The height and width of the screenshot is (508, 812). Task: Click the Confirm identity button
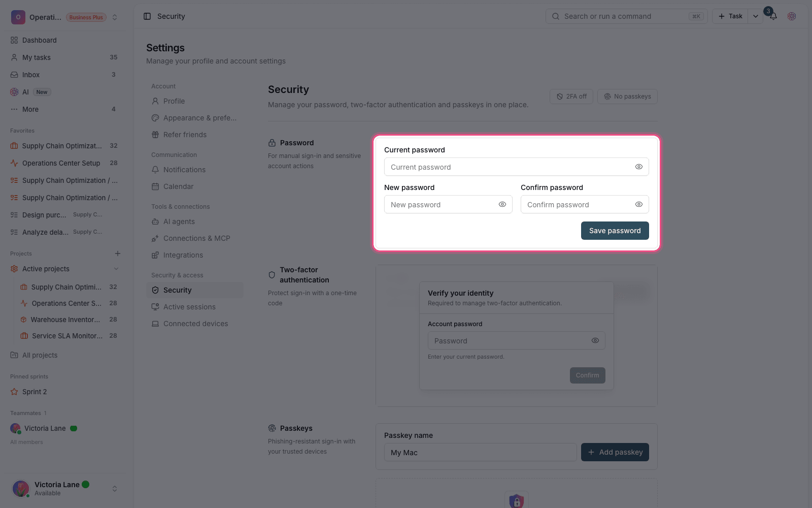[587, 375]
